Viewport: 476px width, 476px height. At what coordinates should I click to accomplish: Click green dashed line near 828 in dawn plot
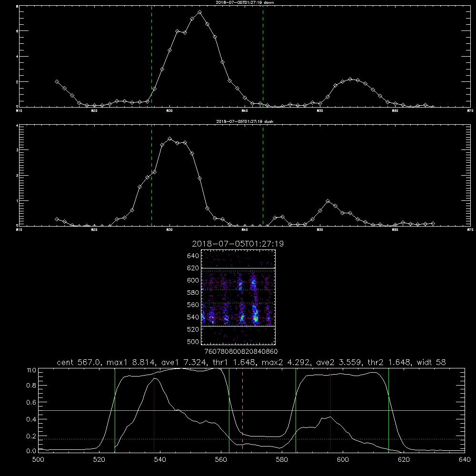coord(151,58)
